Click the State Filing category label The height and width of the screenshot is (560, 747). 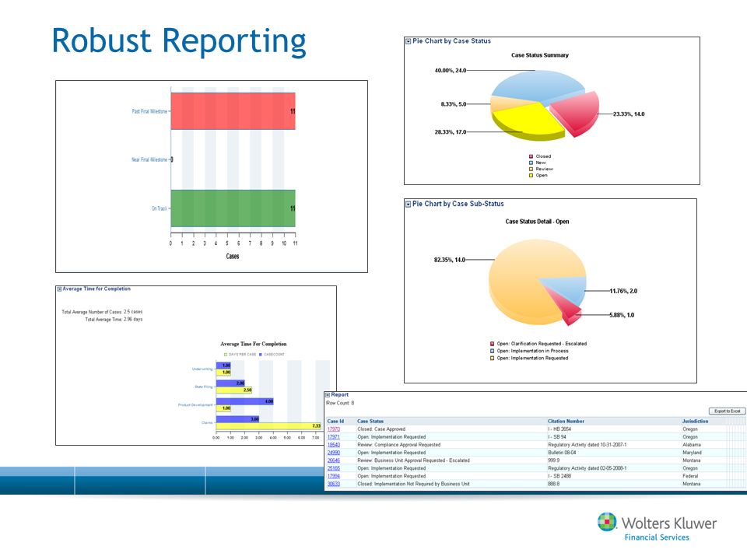[203, 387]
